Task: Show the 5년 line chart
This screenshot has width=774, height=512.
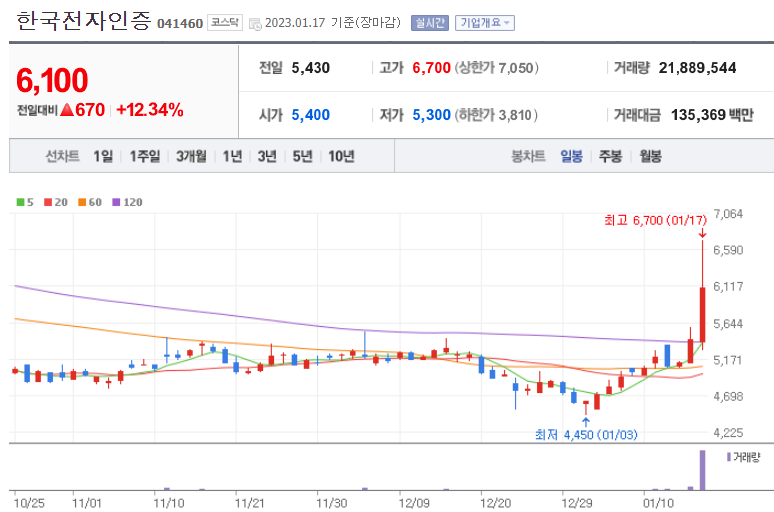Action: pyautogui.click(x=302, y=157)
